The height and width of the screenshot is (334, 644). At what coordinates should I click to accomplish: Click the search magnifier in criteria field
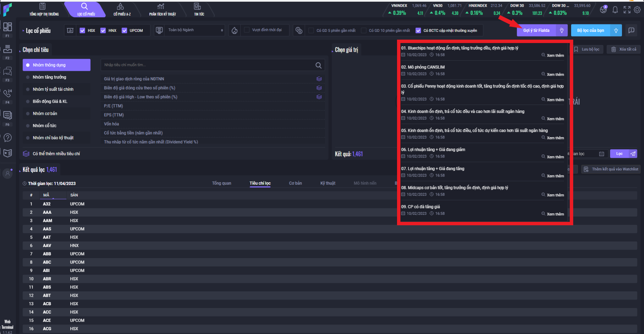[x=318, y=65]
